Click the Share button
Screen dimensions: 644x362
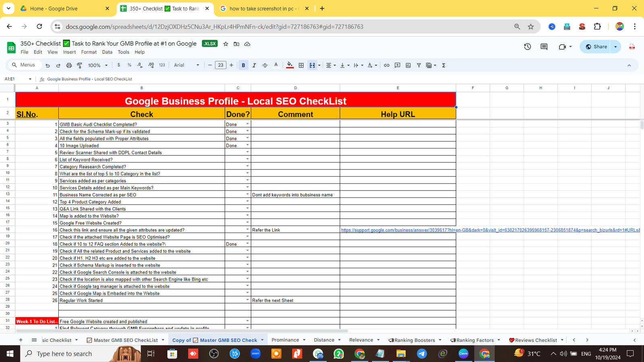[x=596, y=47]
